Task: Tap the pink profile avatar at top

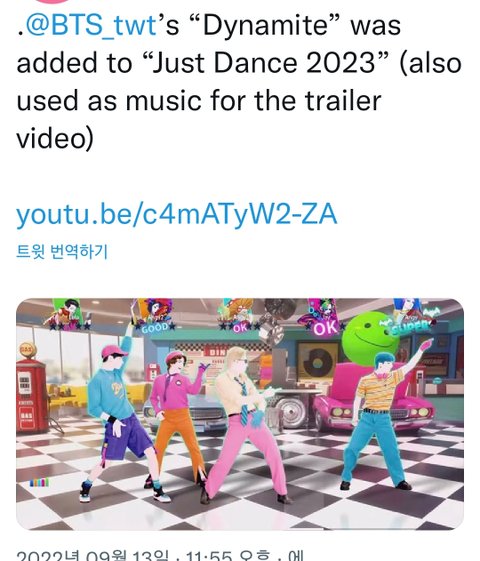Action: click(x=54, y=1)
